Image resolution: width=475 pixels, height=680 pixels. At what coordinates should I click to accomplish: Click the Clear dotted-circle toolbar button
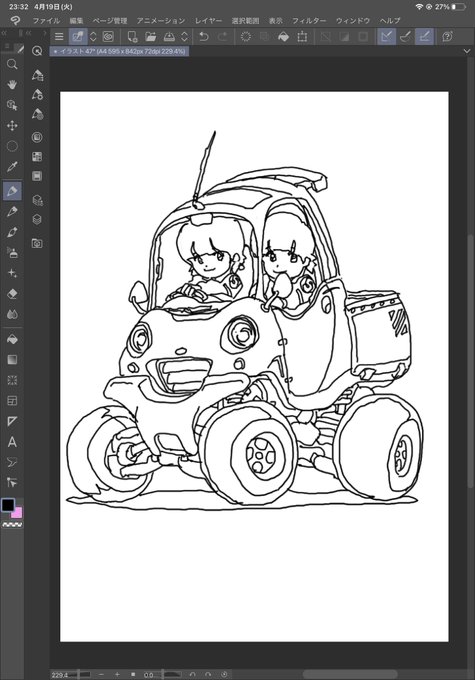[x=246, y=36]
